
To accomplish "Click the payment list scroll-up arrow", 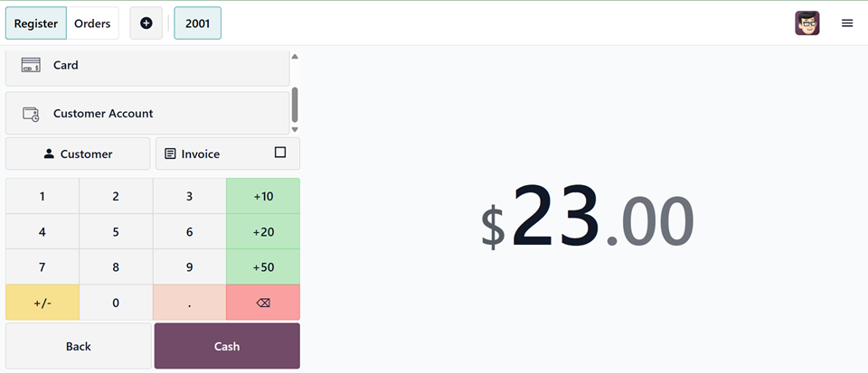I will 295,56.
